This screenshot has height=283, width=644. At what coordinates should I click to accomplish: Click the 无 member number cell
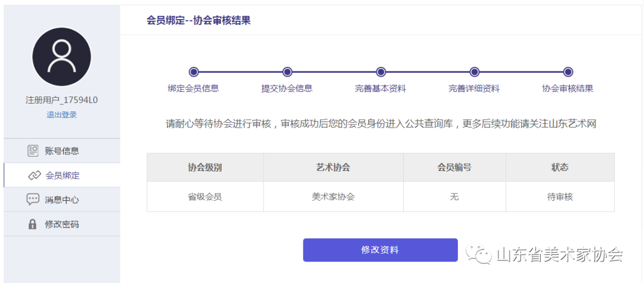coord(454,197)
